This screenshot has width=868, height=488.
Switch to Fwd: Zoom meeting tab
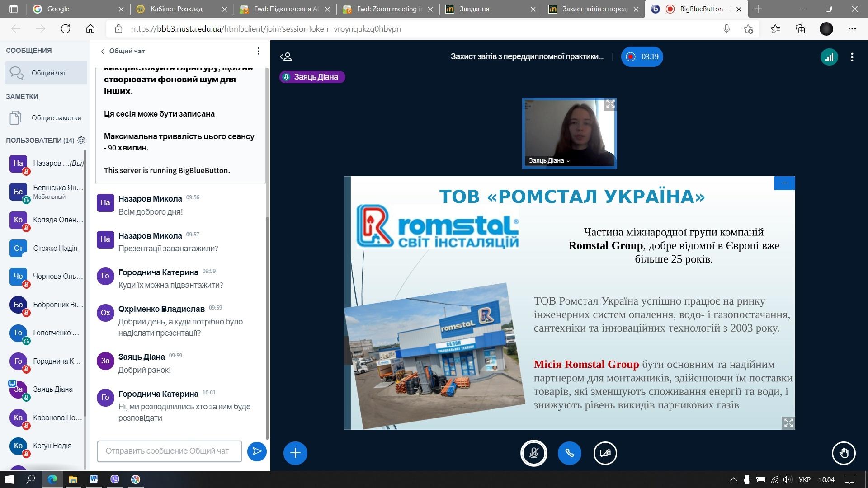[388, 9]
